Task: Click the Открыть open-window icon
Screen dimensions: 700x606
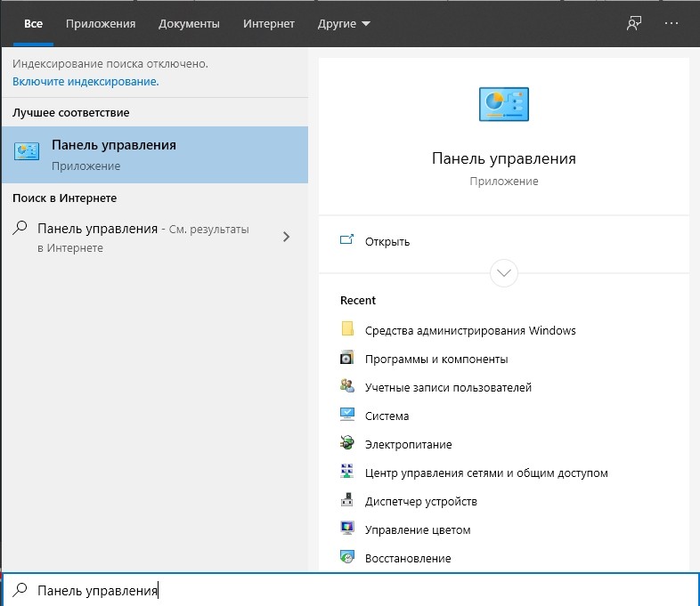Action: click(x=346, y=240)
